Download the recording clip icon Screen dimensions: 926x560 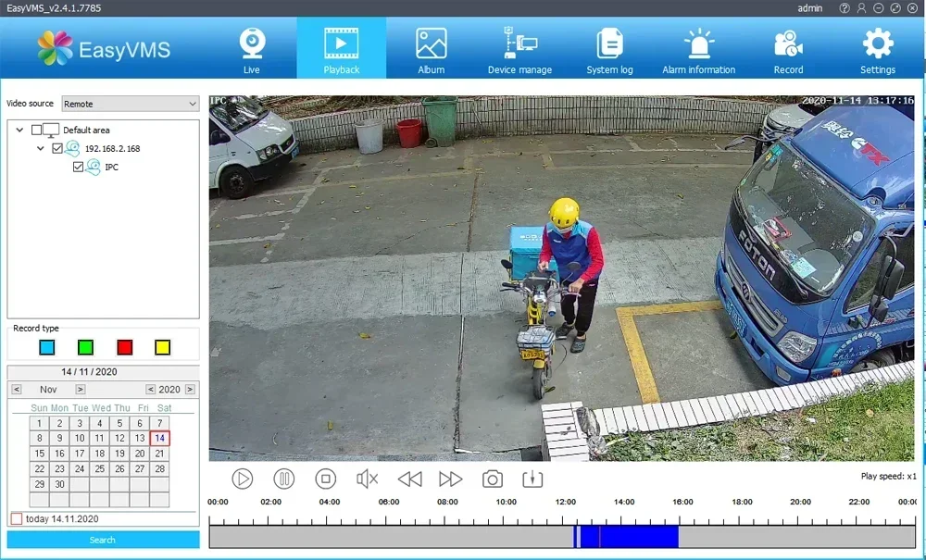coord(532,479)
